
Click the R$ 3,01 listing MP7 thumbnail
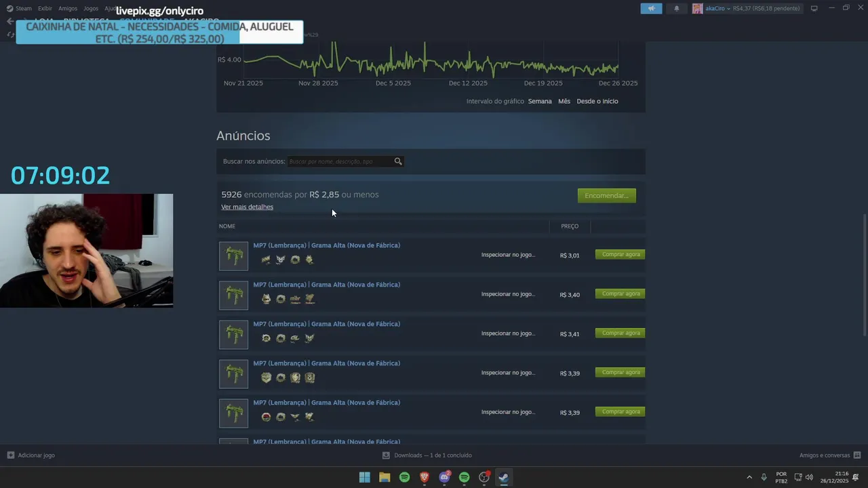(x=233, y=256)
